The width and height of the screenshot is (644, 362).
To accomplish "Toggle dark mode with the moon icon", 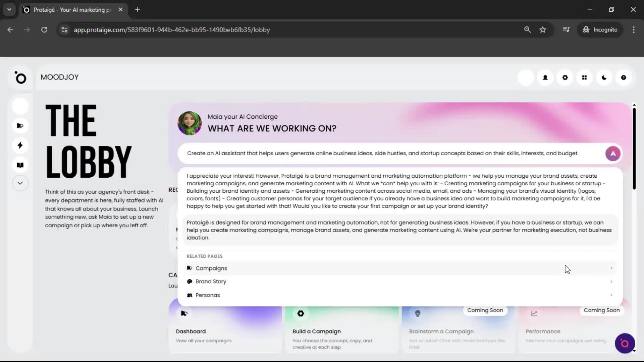I will tap(604, 78).
